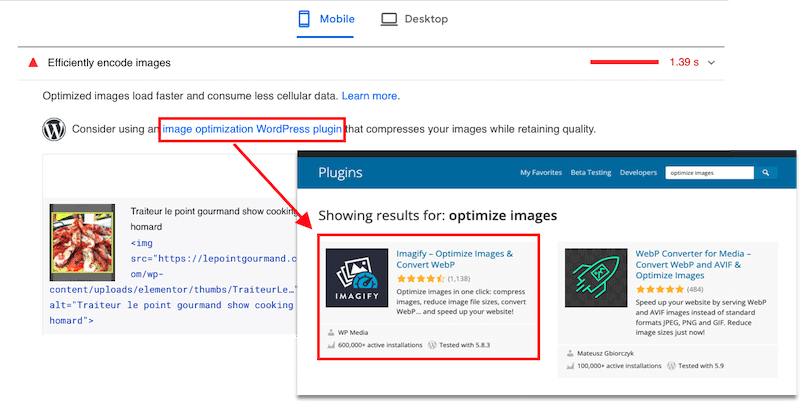Click Mateusz Gbiorczyk author name
This screenshot has height=402, width=800.
607,353
